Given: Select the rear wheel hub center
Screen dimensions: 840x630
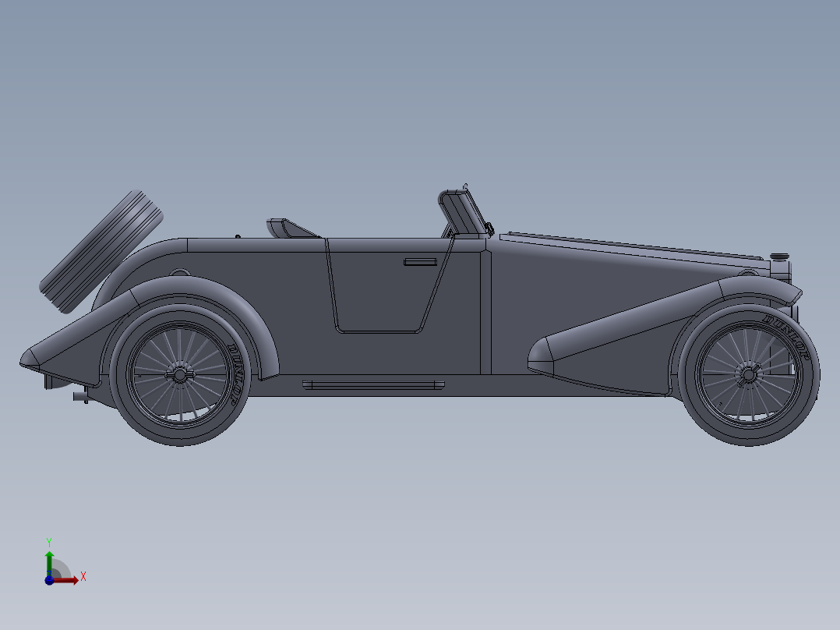Looking at the screenshot, I should (x=179, y=375).
